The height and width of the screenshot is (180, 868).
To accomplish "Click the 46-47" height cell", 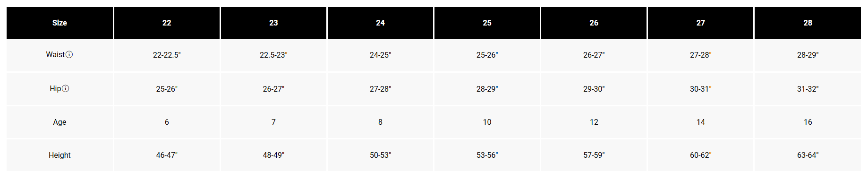I will coord(167,155).
